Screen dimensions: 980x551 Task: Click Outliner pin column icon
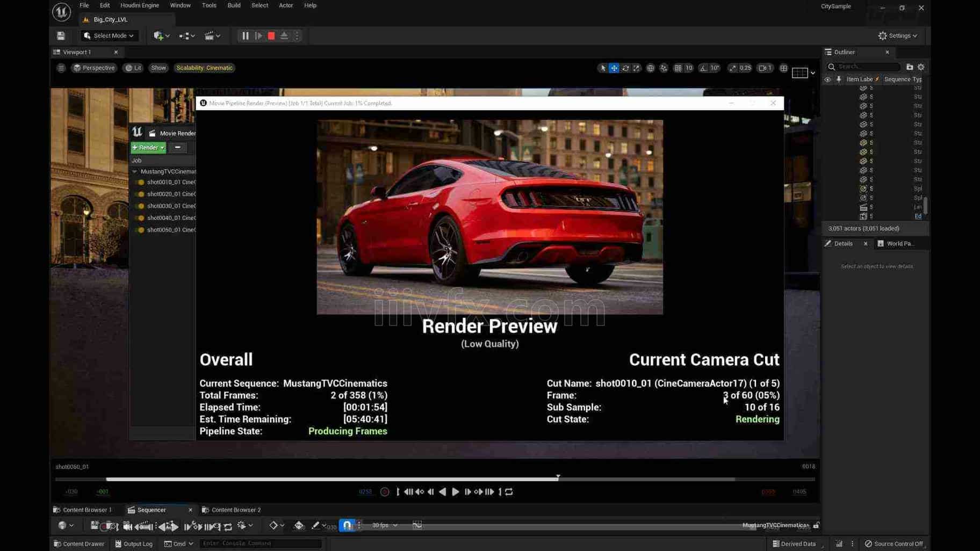click(839, 79)
